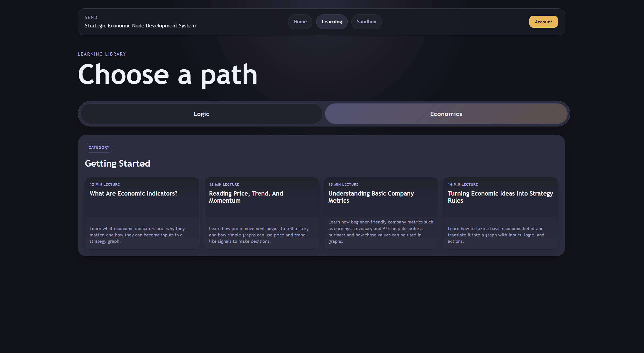Click the LEARNING LIBRARY label
Screen dimensions: 644x353
[101, 54]
